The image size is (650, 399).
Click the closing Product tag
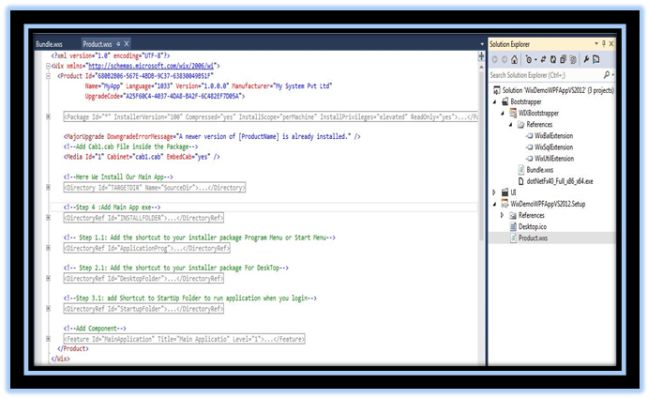coord(73,349)
